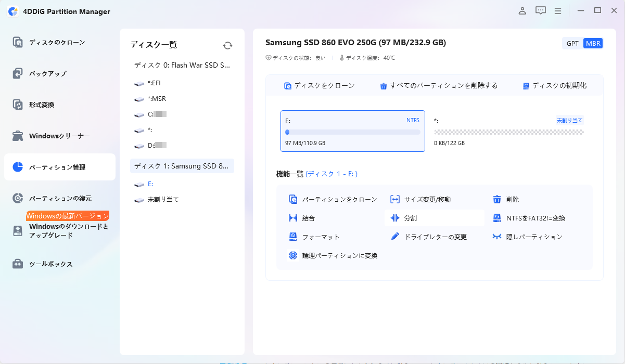Viewport: 625px width, 364px height.
Task: Switch partition style to GPT
Action: (x=572, y=43)
